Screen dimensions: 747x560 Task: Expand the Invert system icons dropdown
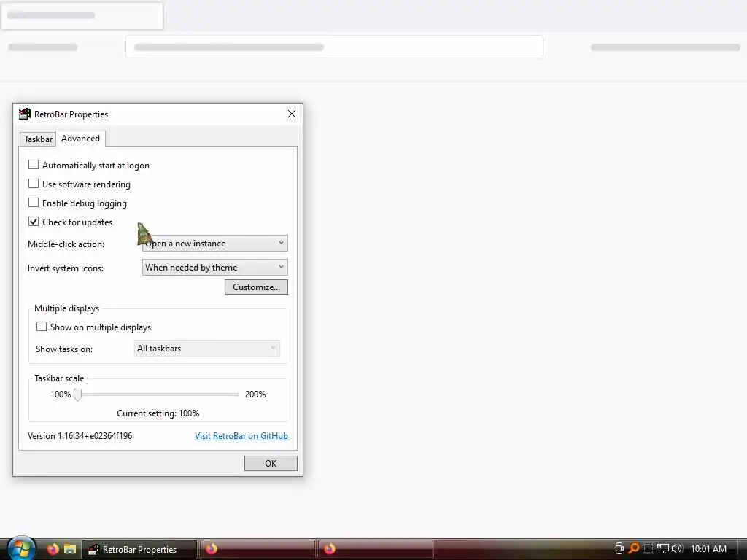point(215,267)
